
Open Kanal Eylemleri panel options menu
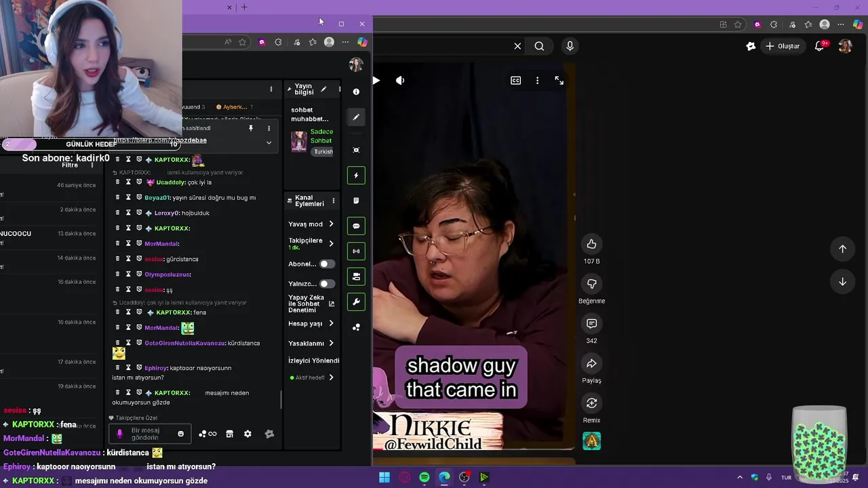click(333, 201)
